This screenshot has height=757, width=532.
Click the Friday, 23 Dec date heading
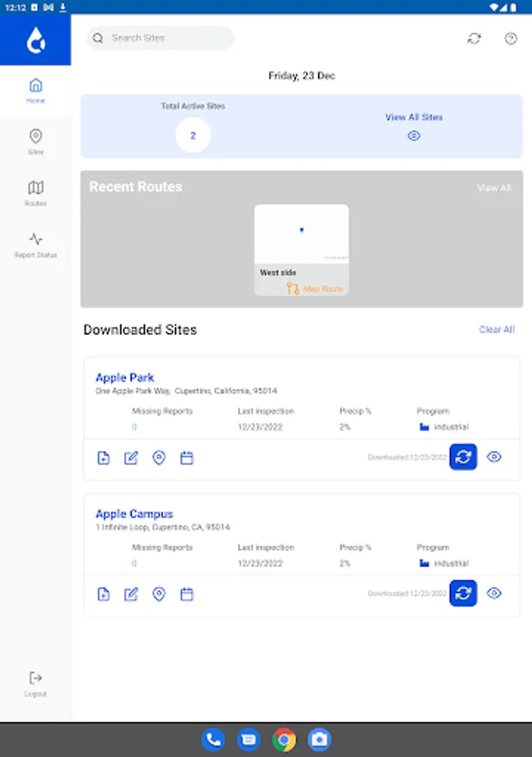tap(302, 76)
